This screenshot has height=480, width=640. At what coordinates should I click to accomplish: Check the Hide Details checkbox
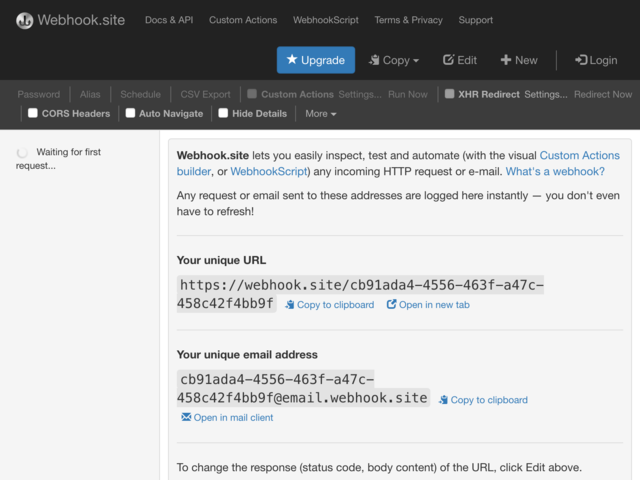(223, 113)
